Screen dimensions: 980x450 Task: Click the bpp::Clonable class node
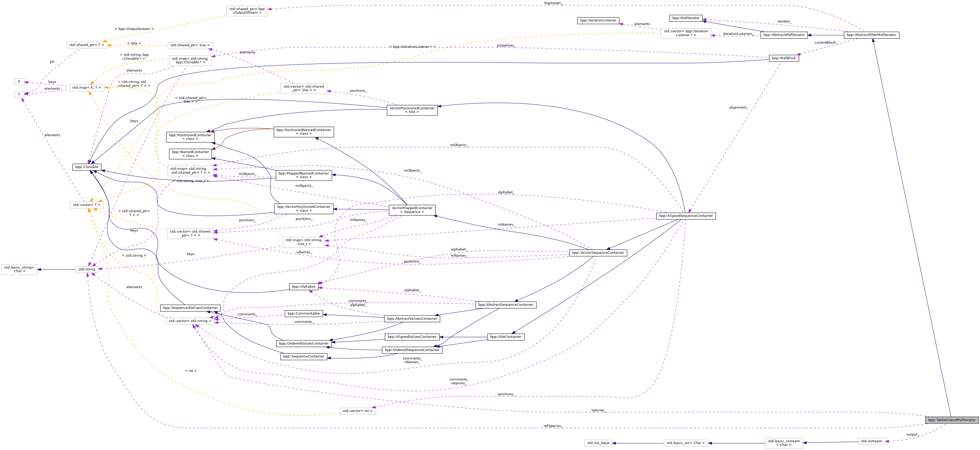(x=87, y=167)
